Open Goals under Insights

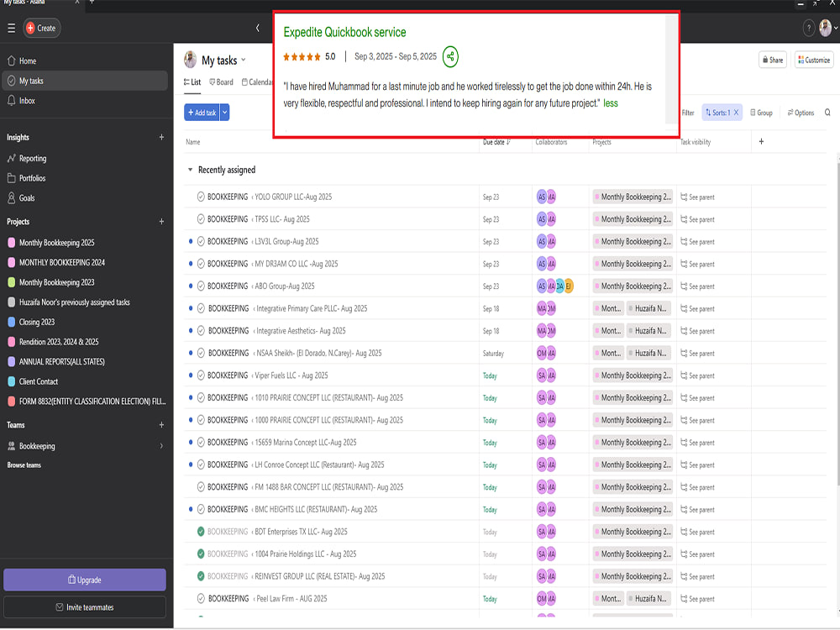point(27,198)
